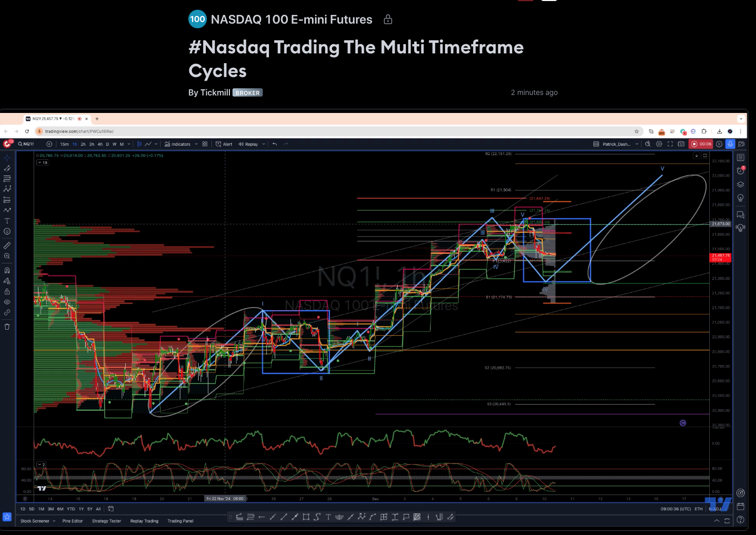Expand the Indicators favorites dropdown

point(196,144)
